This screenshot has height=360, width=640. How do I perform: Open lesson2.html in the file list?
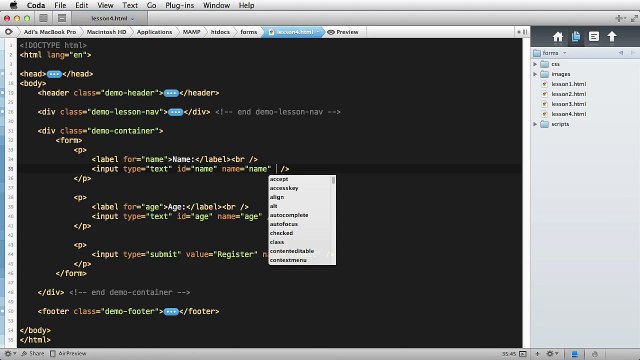(569, 94)
